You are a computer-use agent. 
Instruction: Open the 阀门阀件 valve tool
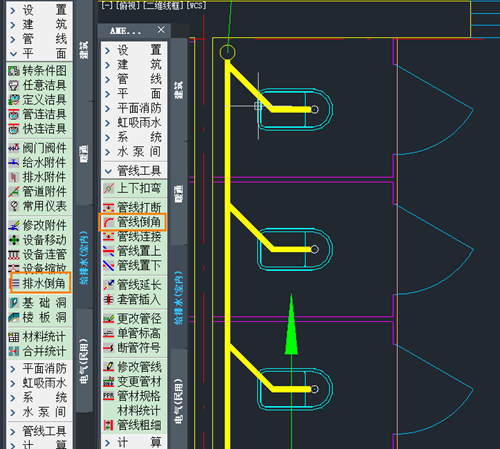point(39,148)
